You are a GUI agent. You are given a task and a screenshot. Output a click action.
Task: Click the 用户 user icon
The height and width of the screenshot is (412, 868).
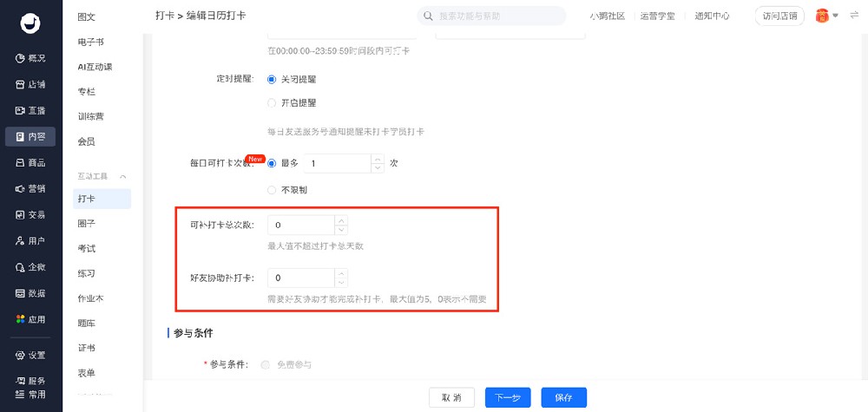point(20,240)
